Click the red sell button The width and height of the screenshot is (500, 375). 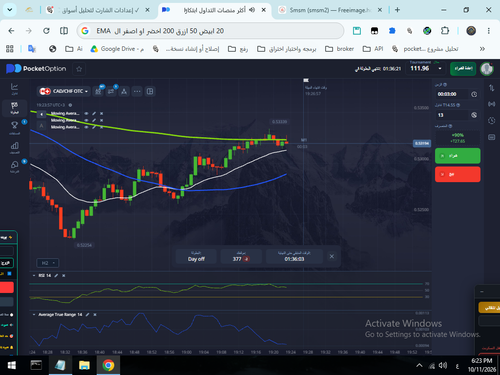coord(458,174)
